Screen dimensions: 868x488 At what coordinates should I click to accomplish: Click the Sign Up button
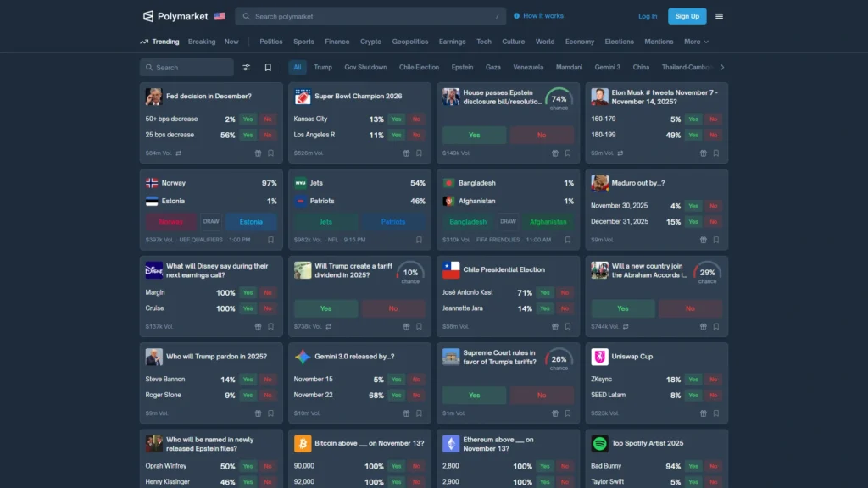click(687, 16)
